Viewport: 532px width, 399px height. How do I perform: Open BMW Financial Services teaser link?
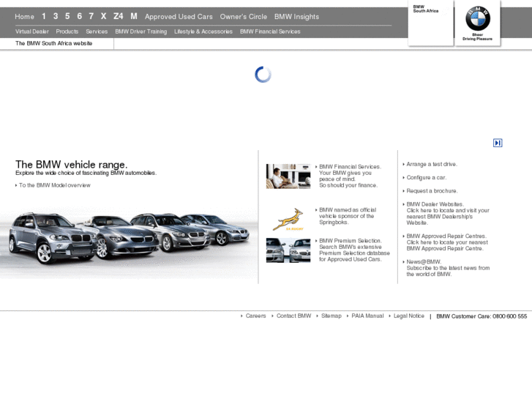[348, 176]
